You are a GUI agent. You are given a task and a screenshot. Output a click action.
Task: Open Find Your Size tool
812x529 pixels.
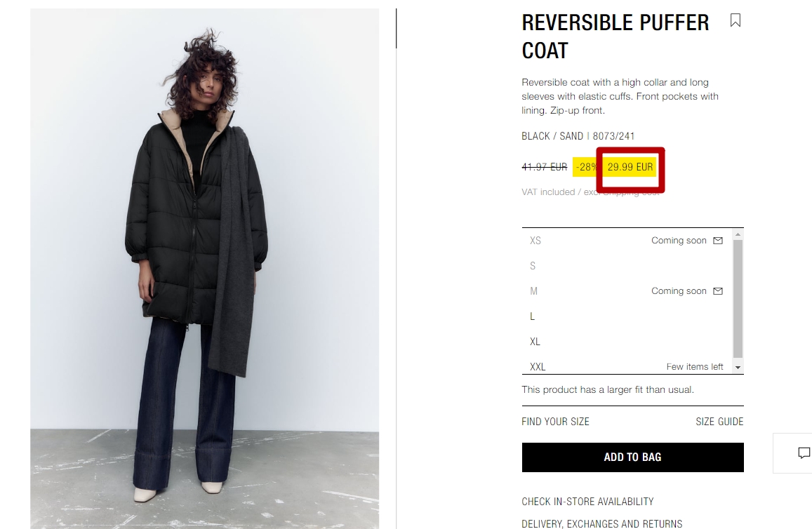coord(555,422)
